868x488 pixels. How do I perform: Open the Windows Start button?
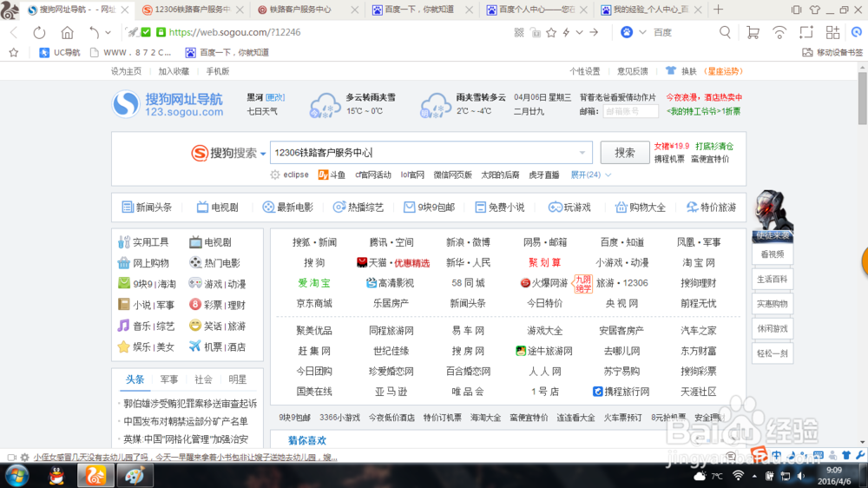[x=17, y=476]
